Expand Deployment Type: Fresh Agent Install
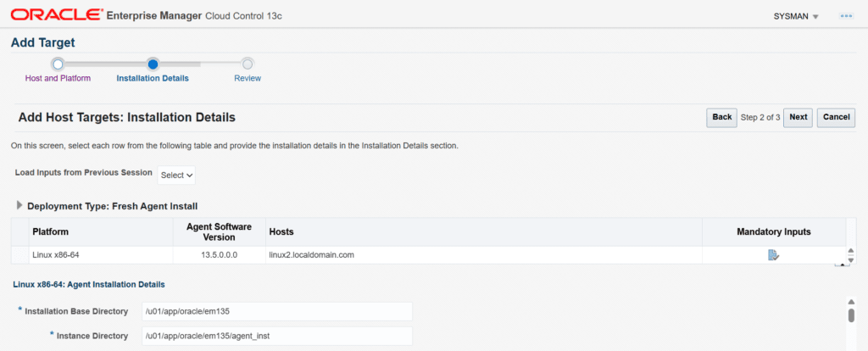The height and width of the screenshot is (351, 868). coord(20,205)
